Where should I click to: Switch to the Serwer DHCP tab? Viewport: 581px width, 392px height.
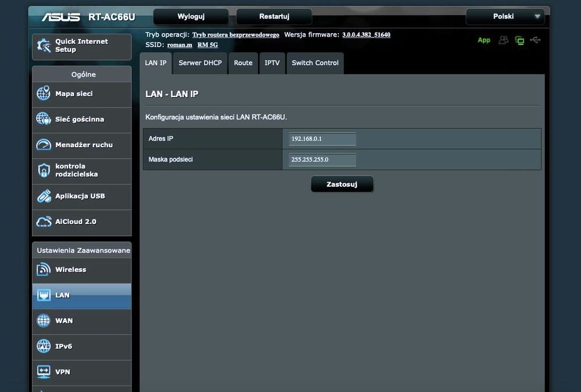pos(200,63)
